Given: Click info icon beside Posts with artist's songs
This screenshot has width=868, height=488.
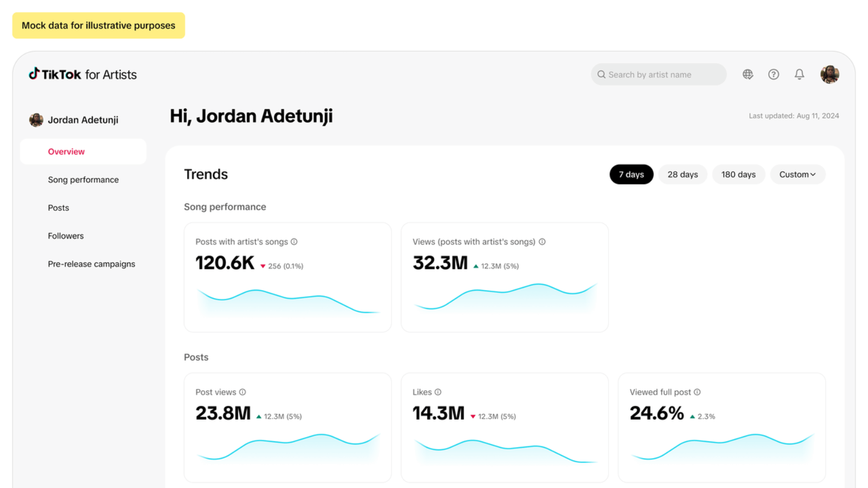Looking at the screenshot, I should (294, 242).
